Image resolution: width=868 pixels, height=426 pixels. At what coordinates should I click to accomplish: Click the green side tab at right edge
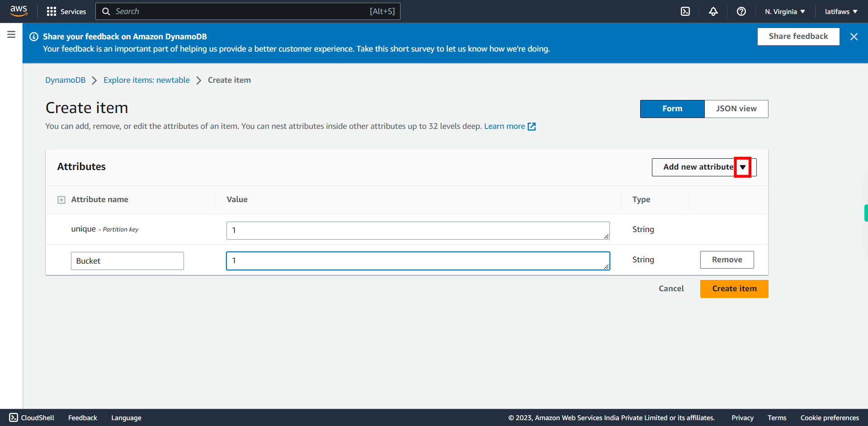(x=866, y=213)
